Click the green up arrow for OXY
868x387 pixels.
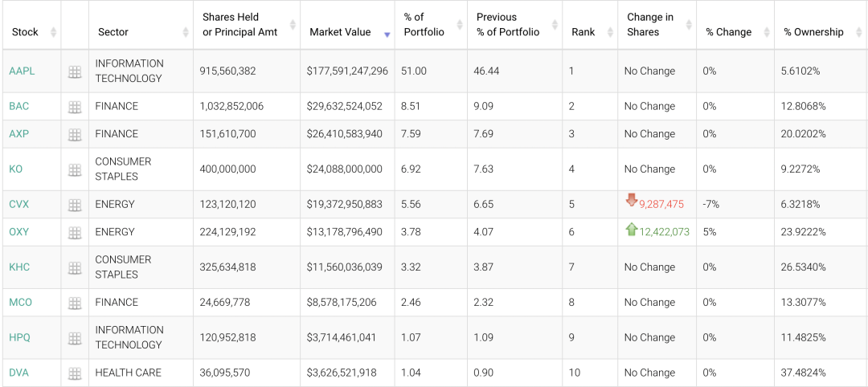632,230
